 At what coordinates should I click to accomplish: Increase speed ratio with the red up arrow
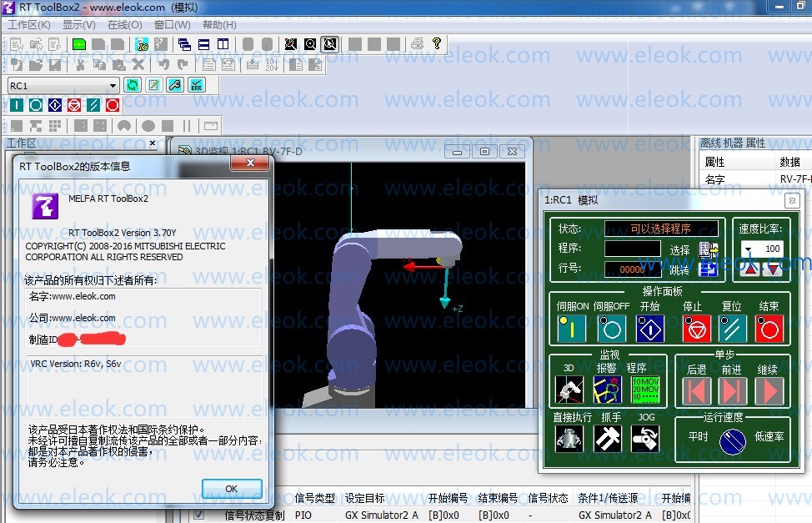click(751, 269)
